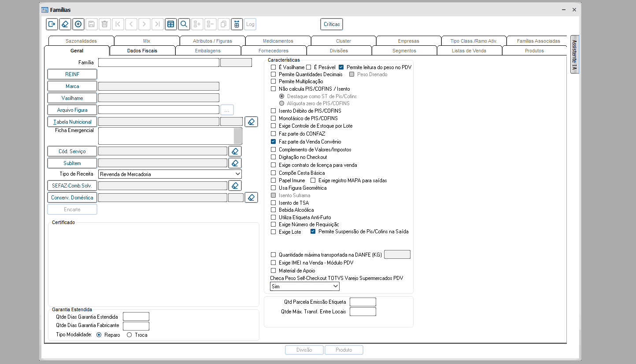Clear the Conserv. Doméstica field with its eraser
This screenshot has width=636, height=364.
(x=251, y=198)
